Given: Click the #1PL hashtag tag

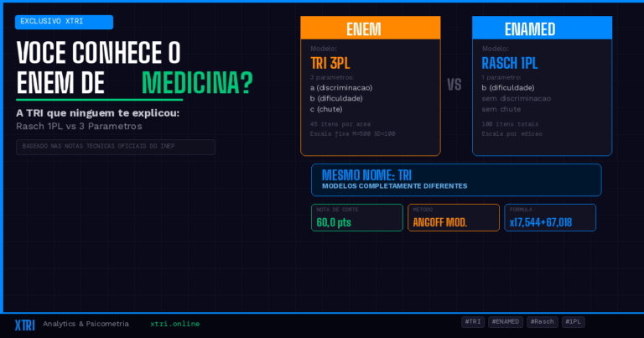Looking at the screenshot, I should [574, 321].
